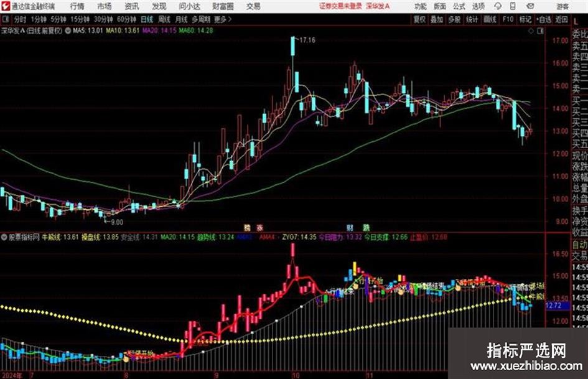Click the MA5: 13.01 indicator label
Image resolution: width=588 pixels, height=379 pixels.
coord(87,30)
